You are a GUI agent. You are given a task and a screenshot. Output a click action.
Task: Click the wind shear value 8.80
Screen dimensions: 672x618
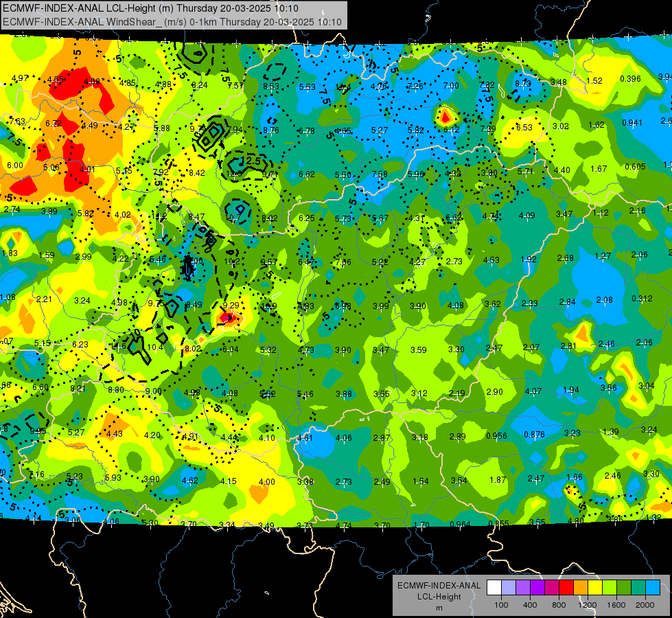116,390
